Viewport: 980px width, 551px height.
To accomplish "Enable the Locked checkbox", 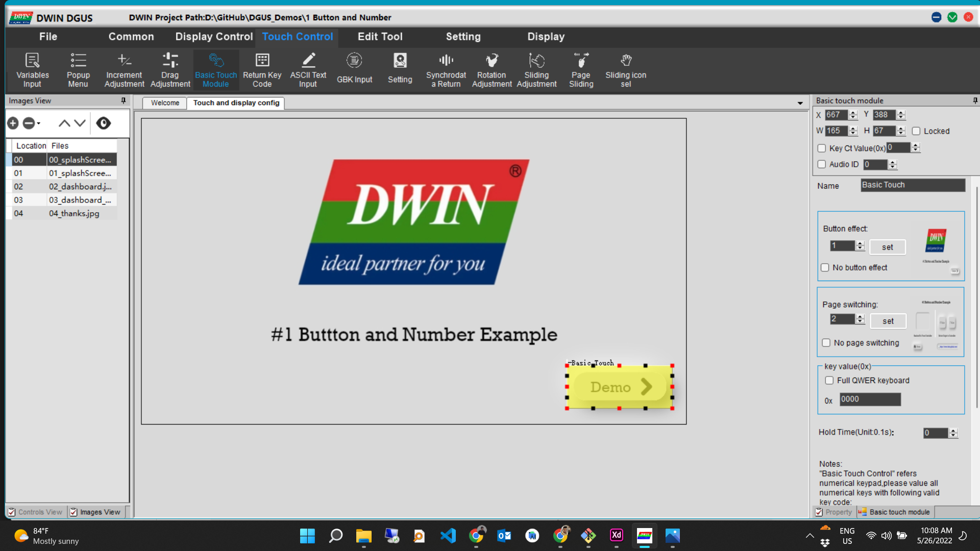I will coord(915,131).
